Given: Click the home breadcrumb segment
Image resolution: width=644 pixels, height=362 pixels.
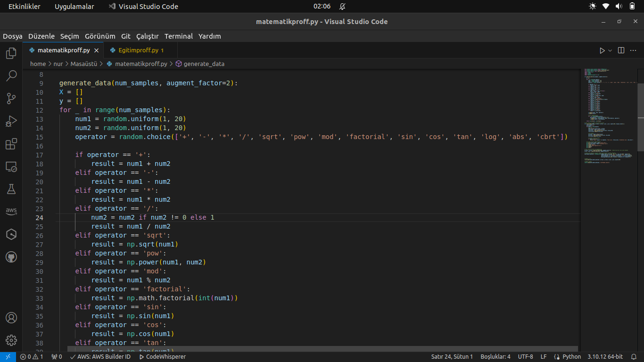Looking at the screenshot, I should coord(38,64).
